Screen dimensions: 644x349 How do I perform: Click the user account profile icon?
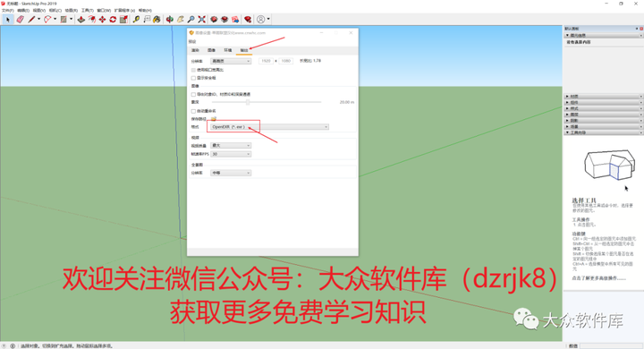coord(261,20)
